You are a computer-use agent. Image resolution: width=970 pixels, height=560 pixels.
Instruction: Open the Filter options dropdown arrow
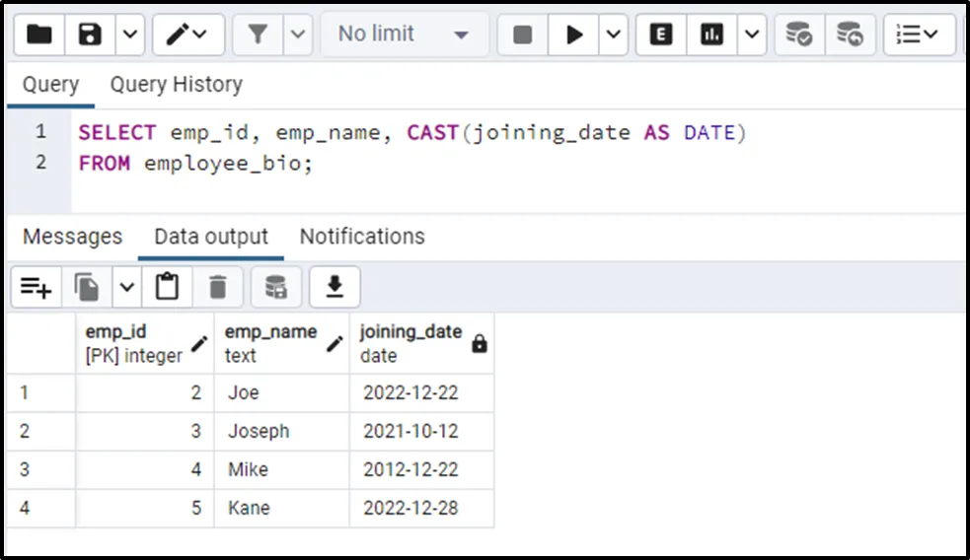(x=299, y=35)
